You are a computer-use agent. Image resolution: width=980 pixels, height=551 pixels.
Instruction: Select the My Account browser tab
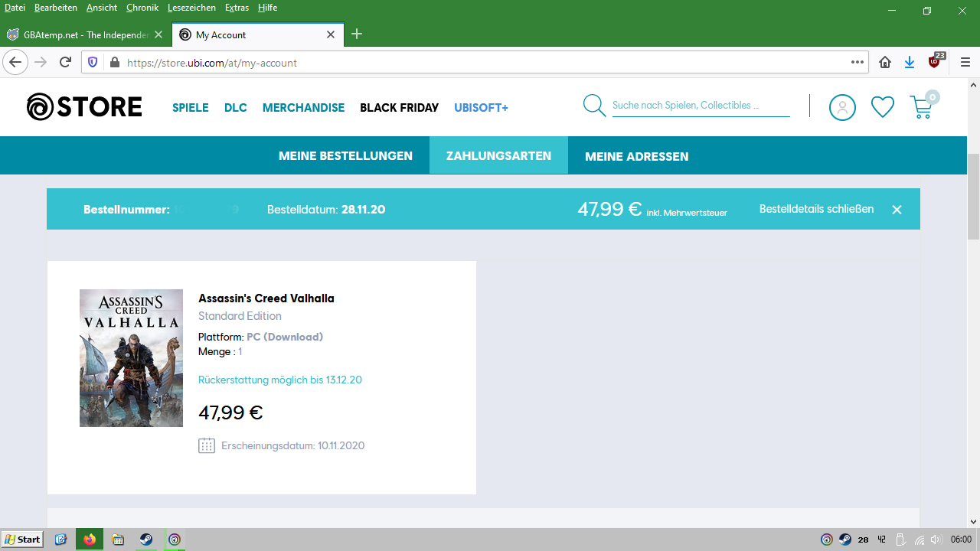point(257,34)
